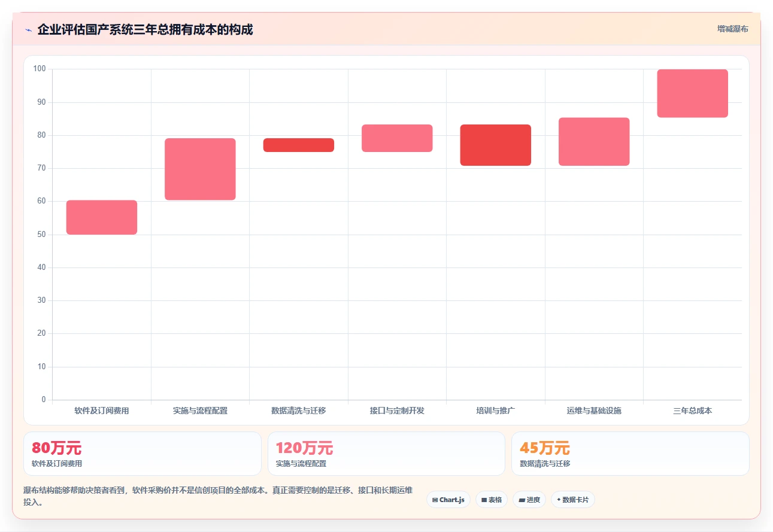773x532 pixels.
Task: Click x-axis label 培训与推广
Action: 496,411
